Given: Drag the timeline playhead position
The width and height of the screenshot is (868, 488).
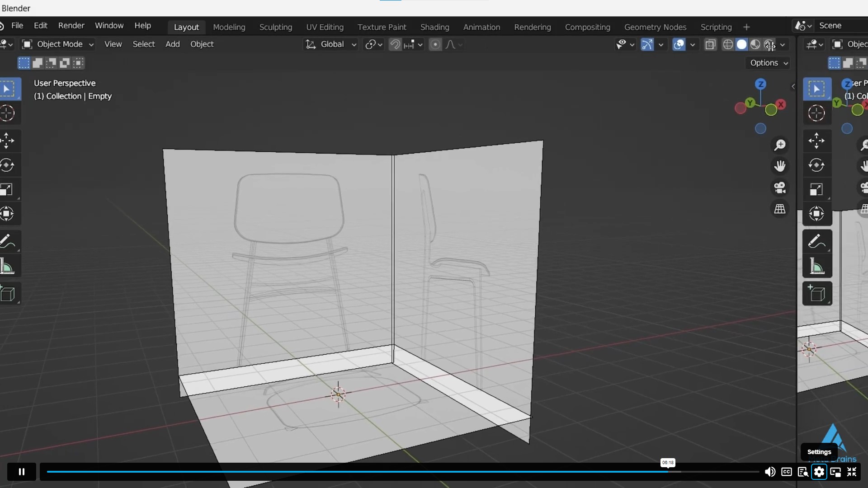Looking at the screenshot, I should [x=667, y=471].
